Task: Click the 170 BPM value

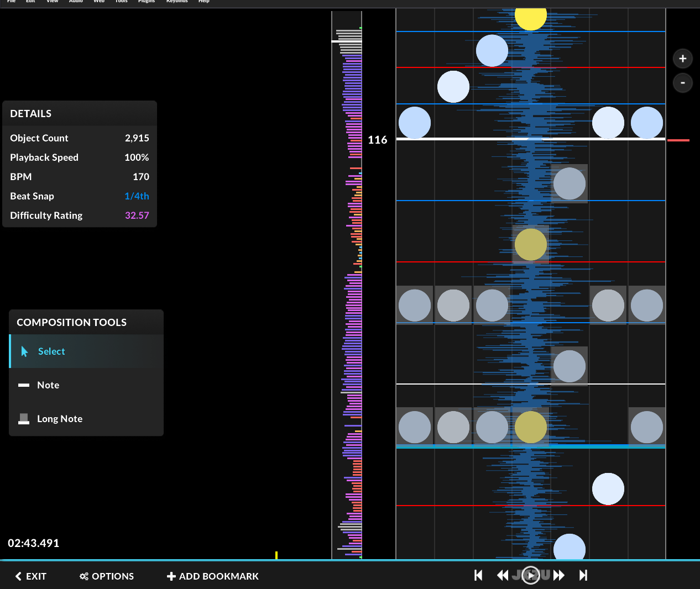Action: tap(140, 177)
